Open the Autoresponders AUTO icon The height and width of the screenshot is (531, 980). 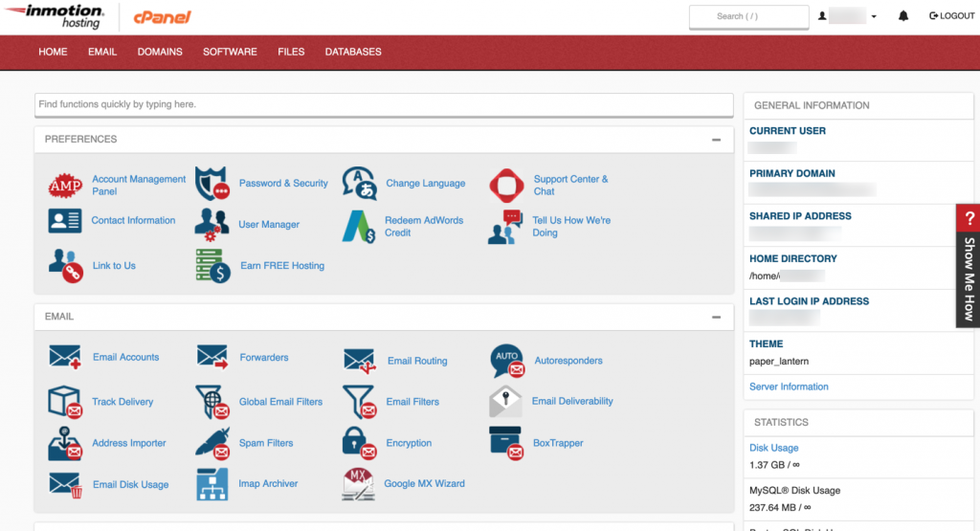tap(507, 361)
